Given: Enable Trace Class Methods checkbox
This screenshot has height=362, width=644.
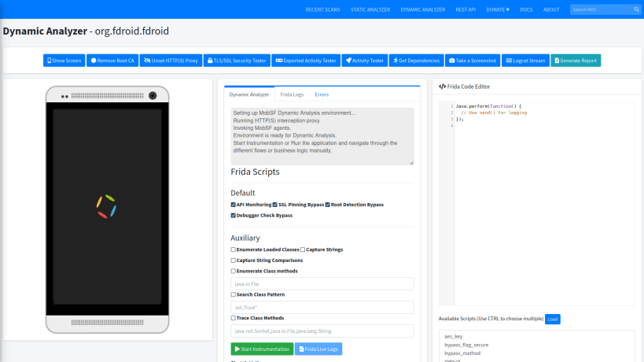Looking at the screenshot, I should tap(234, 318).
